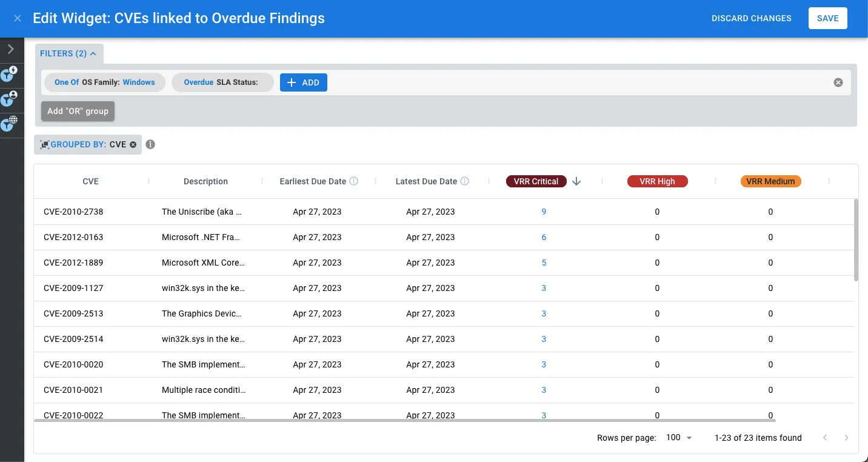Screen dimensions: 868x462
Task: Click the info icon beside Grouped By
Action: tap(150, 144)
